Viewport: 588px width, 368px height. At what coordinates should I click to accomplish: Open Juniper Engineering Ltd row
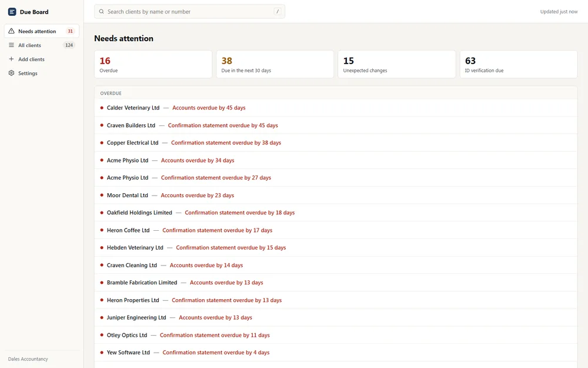336,317
